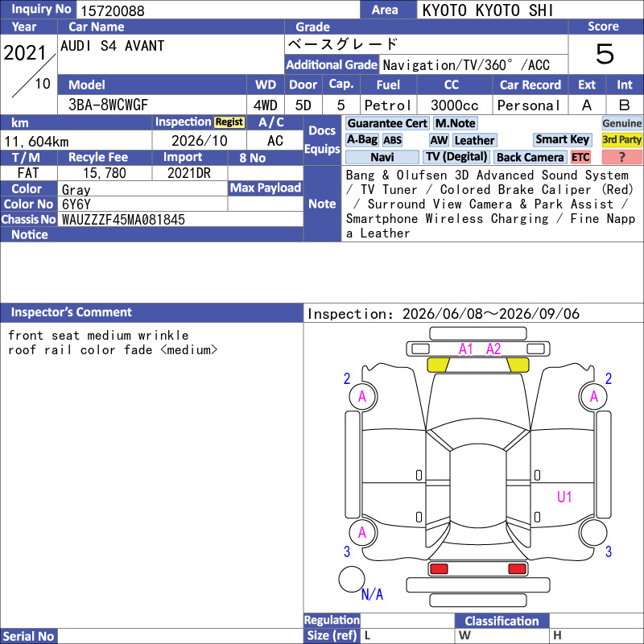Image resolution: width=644 pixels, height=644 pixels.
Task: Select the spare tire circle beside N/A
Action: tap(352, 579)
